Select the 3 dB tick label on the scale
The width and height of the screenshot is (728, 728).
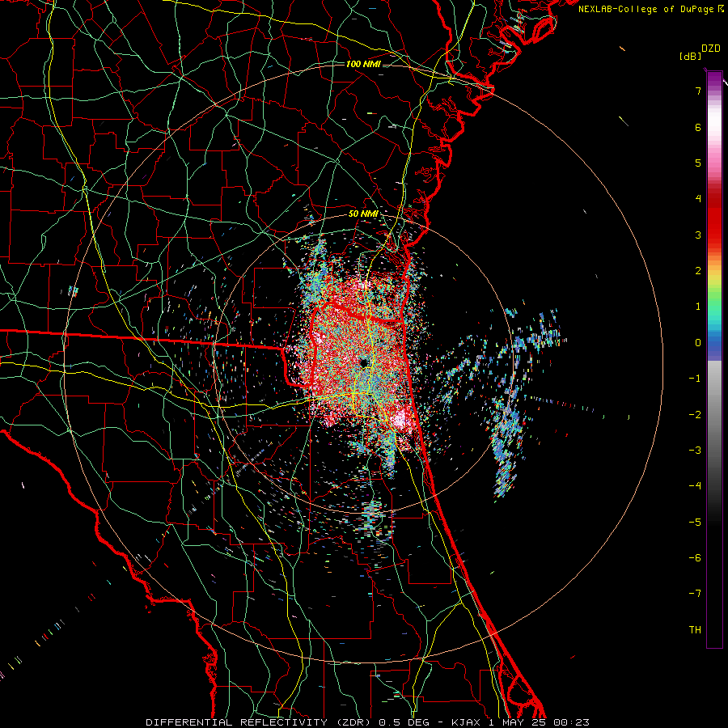click(x=698, y=235)
